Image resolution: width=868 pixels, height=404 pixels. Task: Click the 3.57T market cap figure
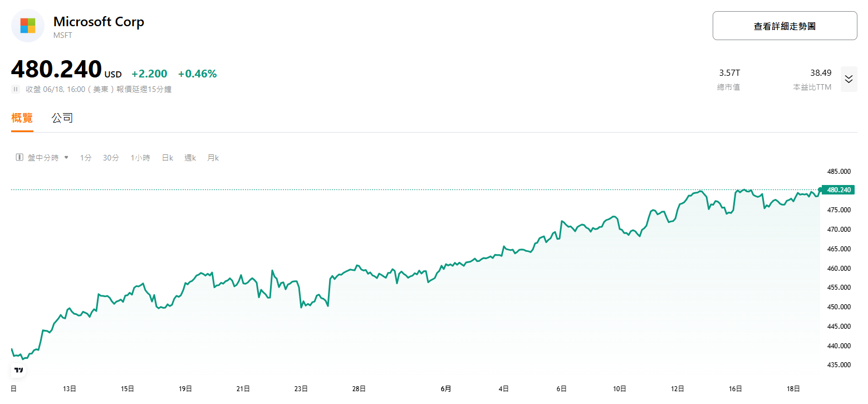(x=729, y=73)
